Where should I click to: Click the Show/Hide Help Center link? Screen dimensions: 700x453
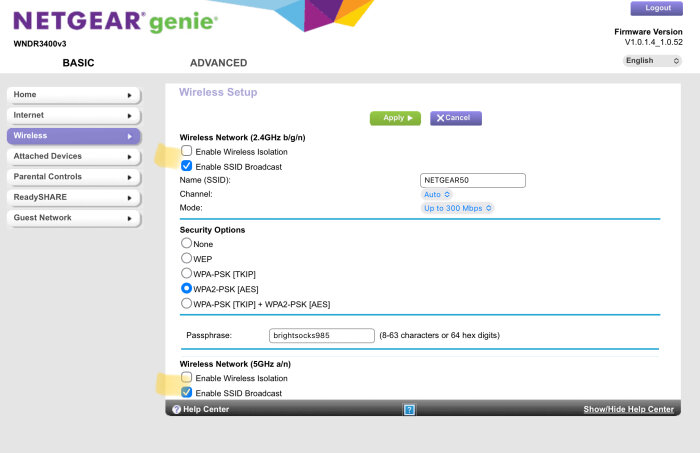(x=628, y=409)
